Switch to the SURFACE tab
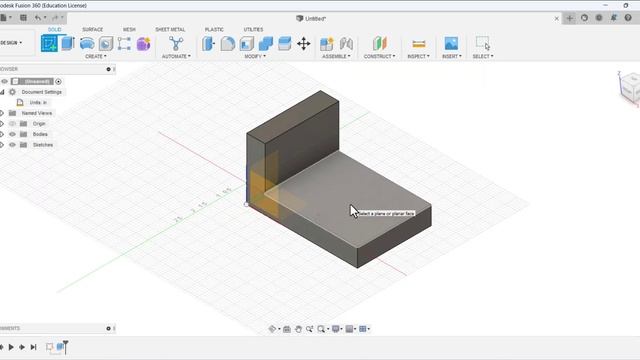Screen dimensions: 640x360 (x=93, y=29)
